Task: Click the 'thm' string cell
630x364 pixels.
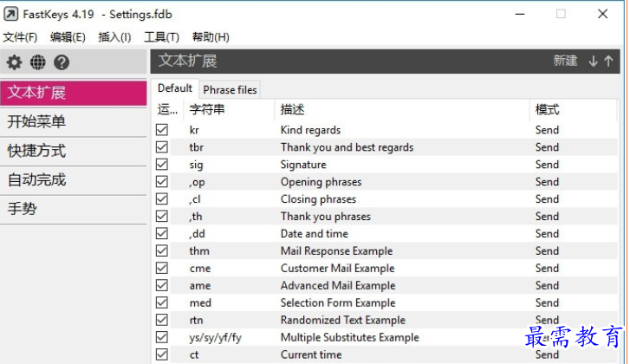Action: pos(199,251)
